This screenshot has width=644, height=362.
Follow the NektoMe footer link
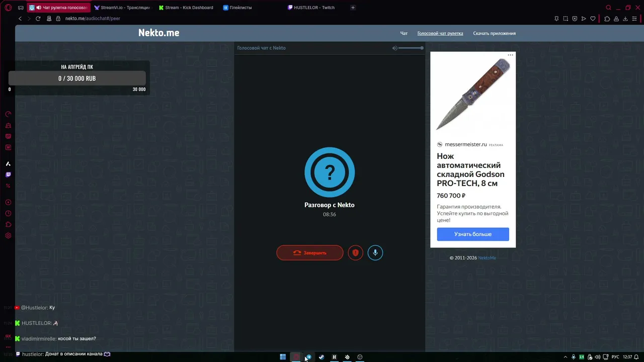click(487, 258)
